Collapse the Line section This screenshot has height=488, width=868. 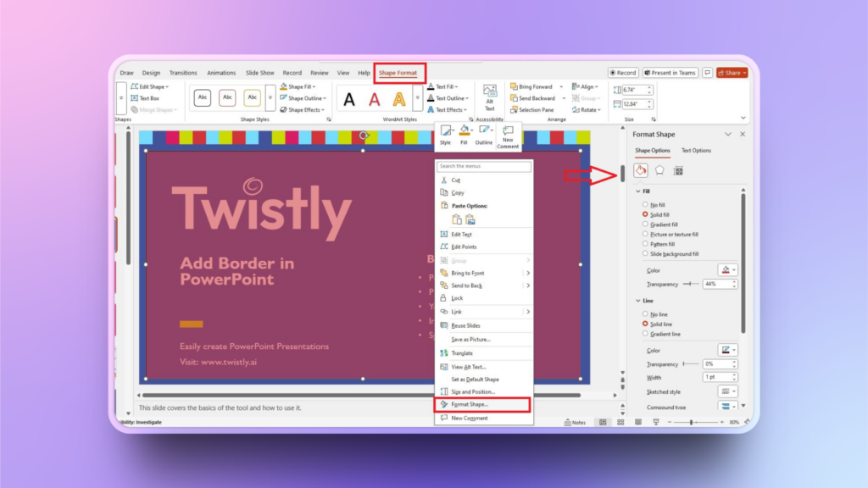click(638, 301)
